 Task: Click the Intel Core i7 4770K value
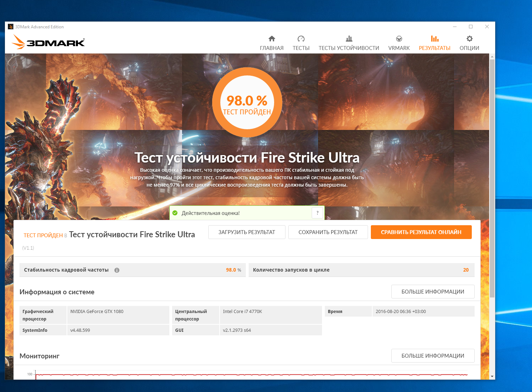(x=242, y=312)
